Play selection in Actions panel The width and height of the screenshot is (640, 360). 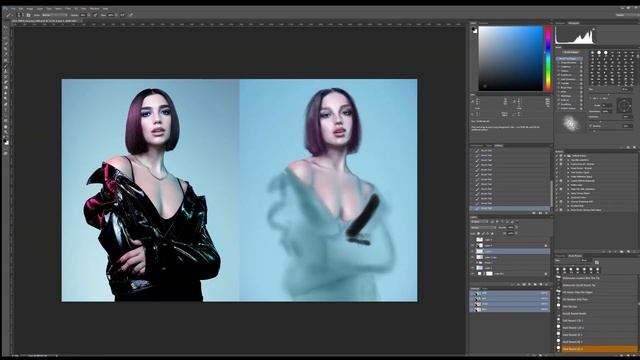click(x=616, y=251)
